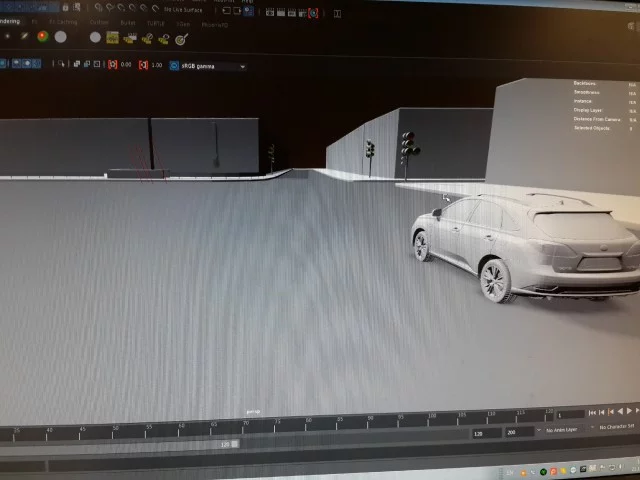Open the PhoenixFD shelf tab
Screen dimensions: 640x480
pos(215,25)
